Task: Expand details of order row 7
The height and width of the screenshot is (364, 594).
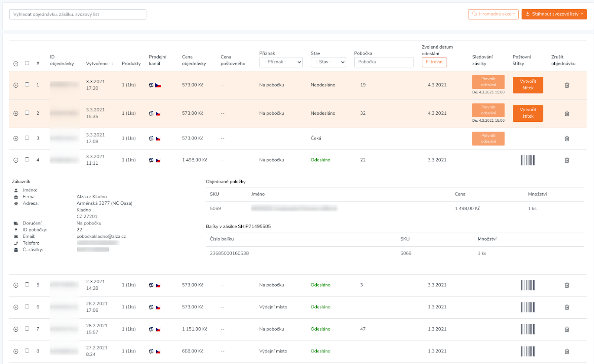Action: point(16,329)
